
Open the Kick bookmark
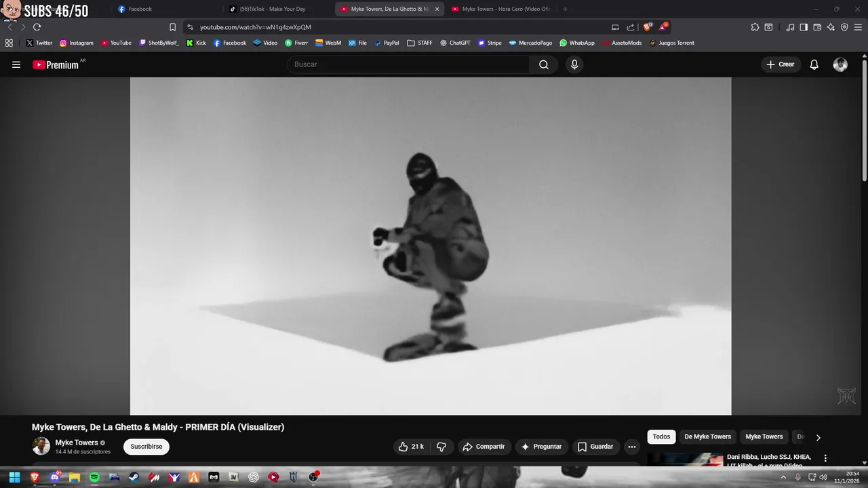tap(196, 43)
